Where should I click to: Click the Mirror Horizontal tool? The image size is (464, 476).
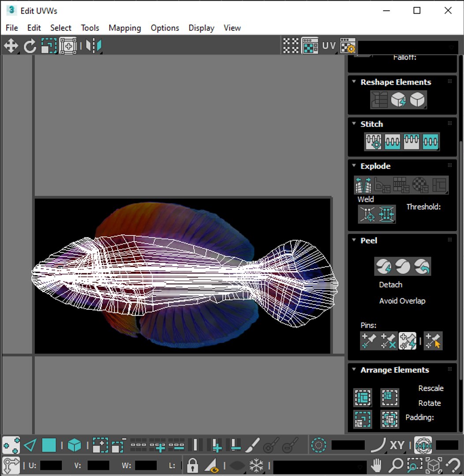click(94, 46)
